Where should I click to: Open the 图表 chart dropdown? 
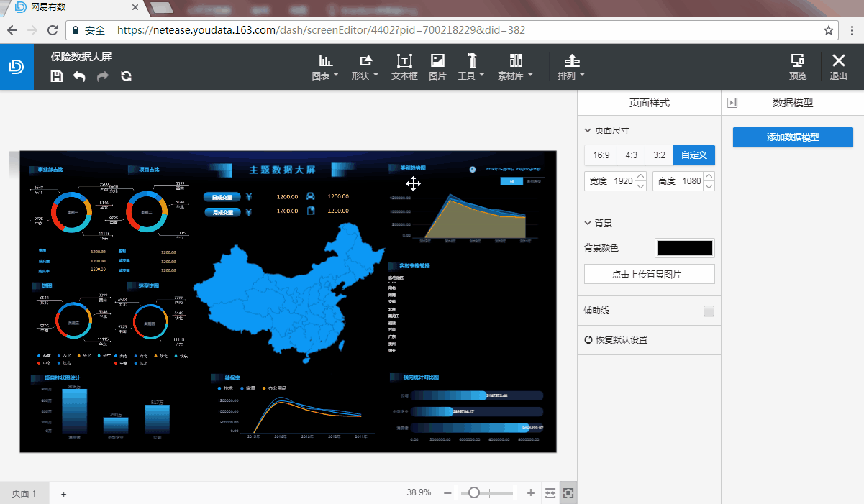coord(325,67)
